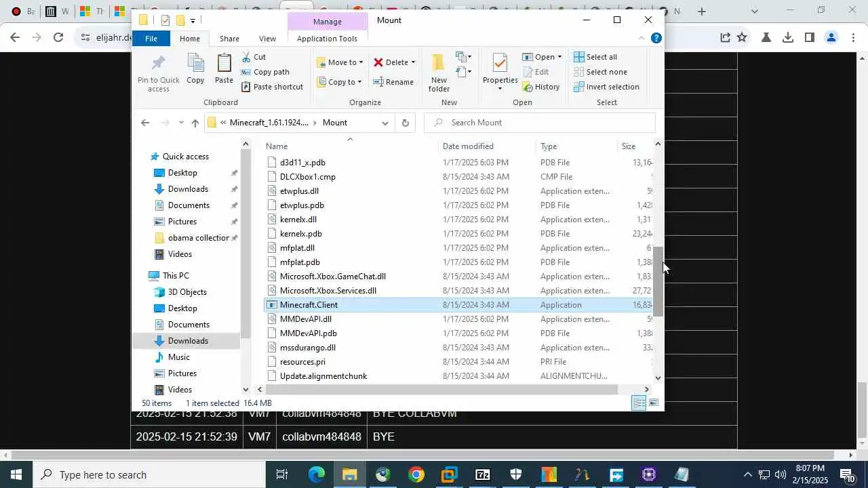Click Search Mount box
Screen dimensions: 868x488
tap(540, 123)
